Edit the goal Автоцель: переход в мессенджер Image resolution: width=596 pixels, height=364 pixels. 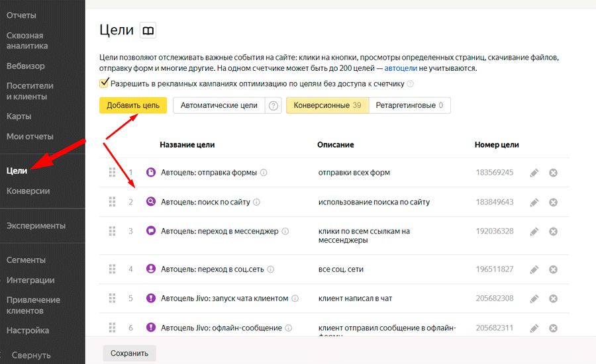tap(534, 232)
